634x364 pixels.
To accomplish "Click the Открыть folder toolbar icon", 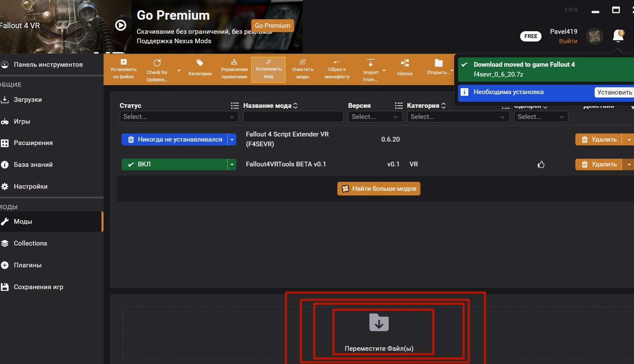I will pos(438,68).
